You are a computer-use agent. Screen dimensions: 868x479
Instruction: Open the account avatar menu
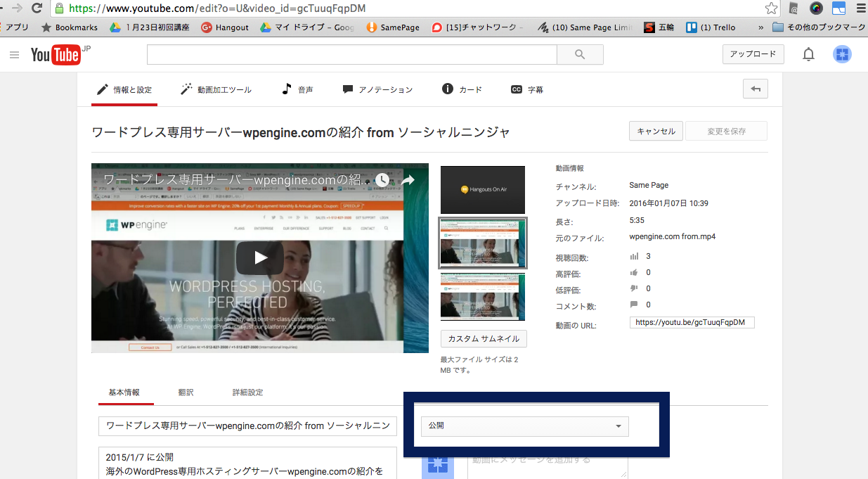[842, 54]
